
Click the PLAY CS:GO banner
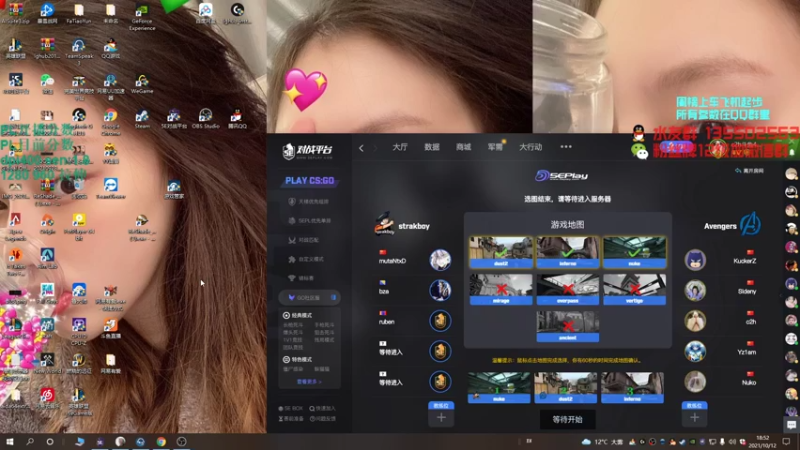310,181
